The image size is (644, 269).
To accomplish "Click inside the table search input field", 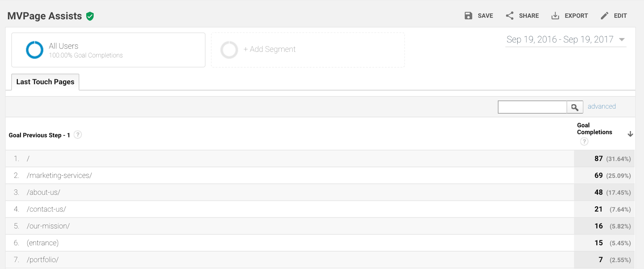I will (532, 107).
